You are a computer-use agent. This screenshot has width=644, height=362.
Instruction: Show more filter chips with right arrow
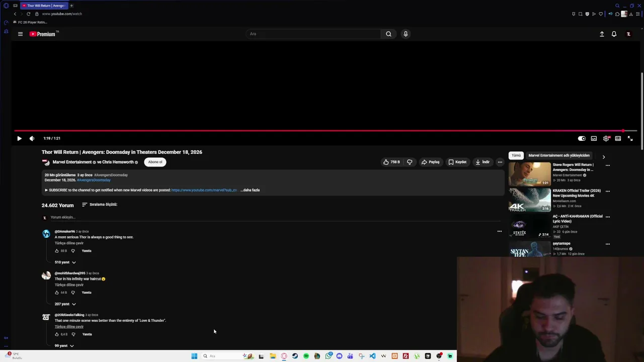[x=604, y=157]
